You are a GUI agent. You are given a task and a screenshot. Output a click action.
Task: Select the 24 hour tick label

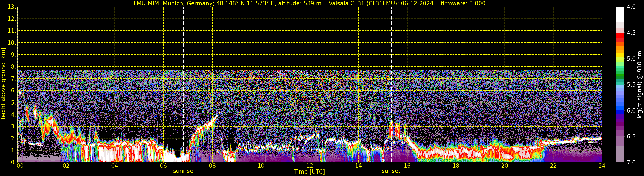(x=602, y=166)
